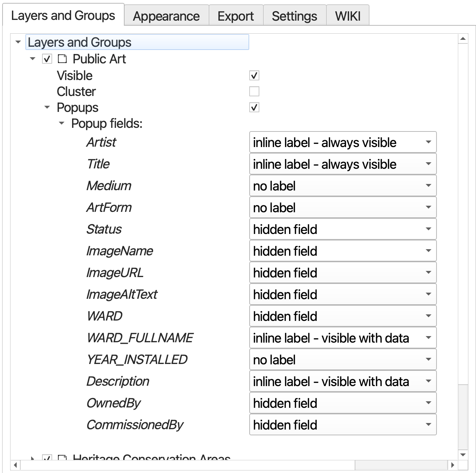The width and height of the screenshot is (476, 473).
Task: Open the Artist field label dropdown
Action: pos(343,142)
